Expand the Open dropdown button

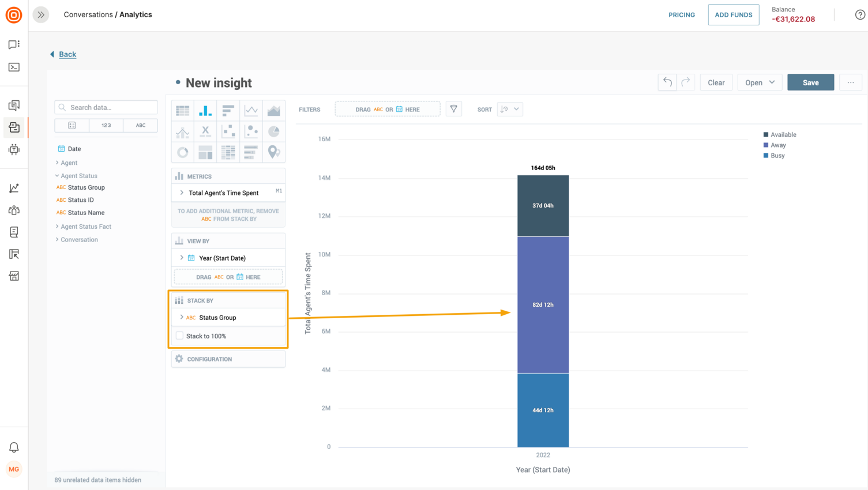pos(760,82)
